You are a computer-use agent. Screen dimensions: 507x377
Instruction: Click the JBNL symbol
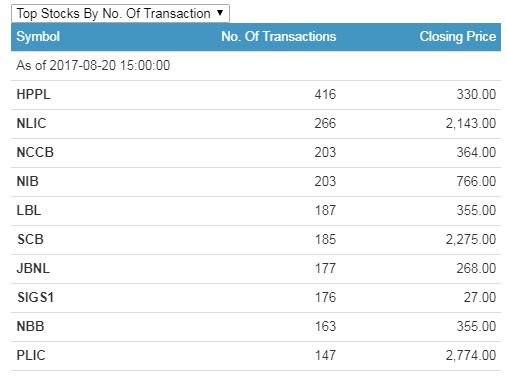[33, 268]
